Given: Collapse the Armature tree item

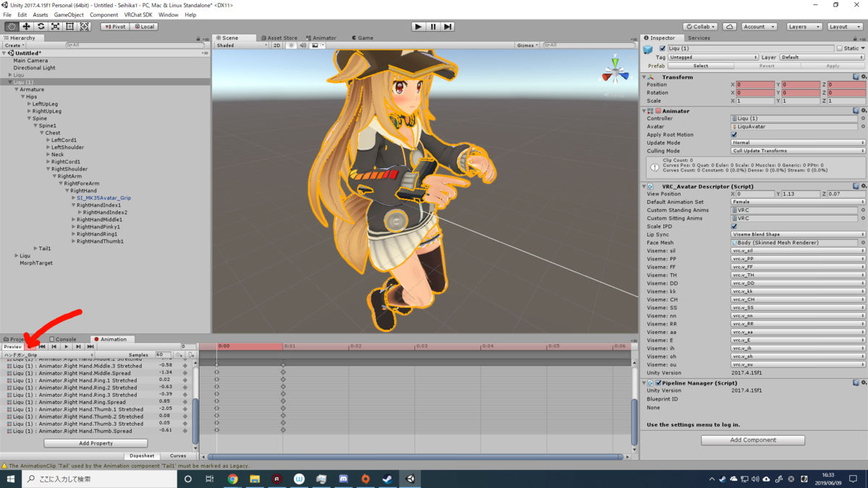Looking at the screenshot, I should [17, 90].
